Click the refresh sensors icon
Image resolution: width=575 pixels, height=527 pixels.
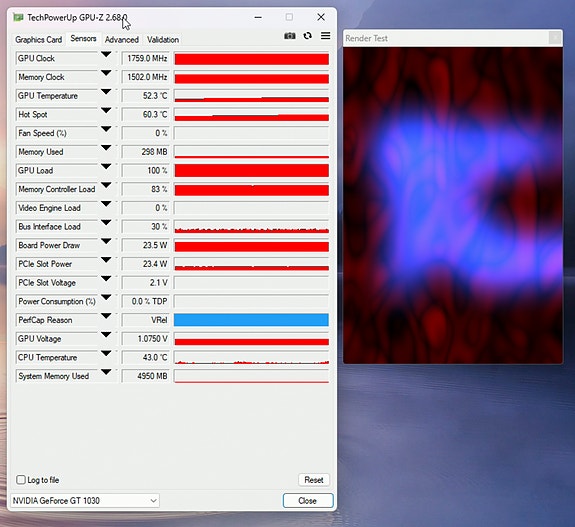pos(308,36)
